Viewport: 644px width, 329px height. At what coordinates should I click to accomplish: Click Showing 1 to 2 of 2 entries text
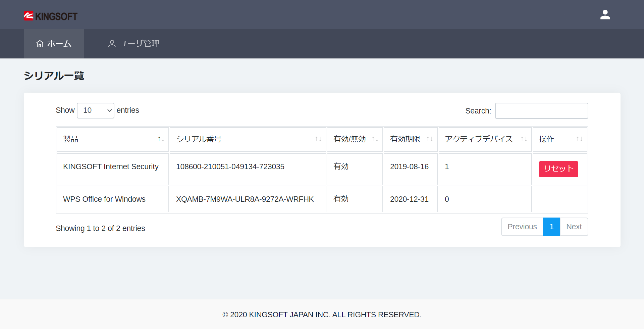pyautogui.click(x=100, y=228)
